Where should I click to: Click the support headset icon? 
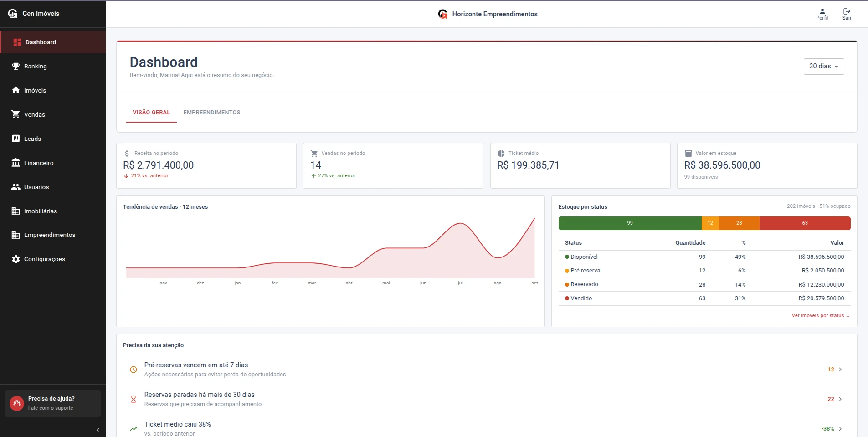[x=17, y=403]
